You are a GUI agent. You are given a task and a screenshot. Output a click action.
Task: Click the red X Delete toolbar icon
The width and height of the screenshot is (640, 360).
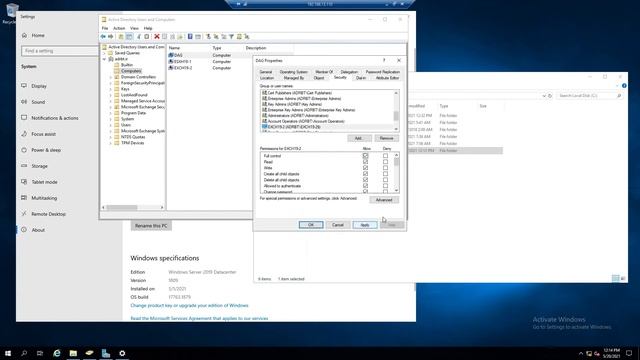tap(157, 37)
